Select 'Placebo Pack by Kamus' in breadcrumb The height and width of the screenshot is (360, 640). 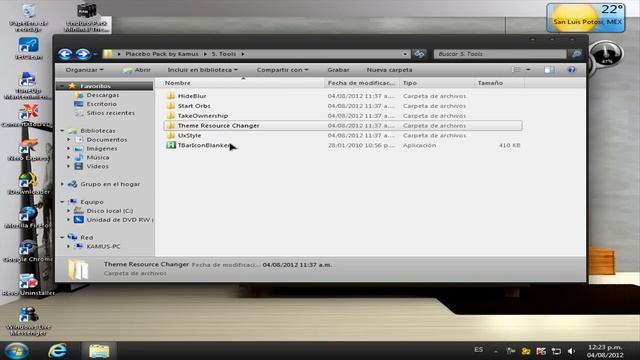click(162, 54)
